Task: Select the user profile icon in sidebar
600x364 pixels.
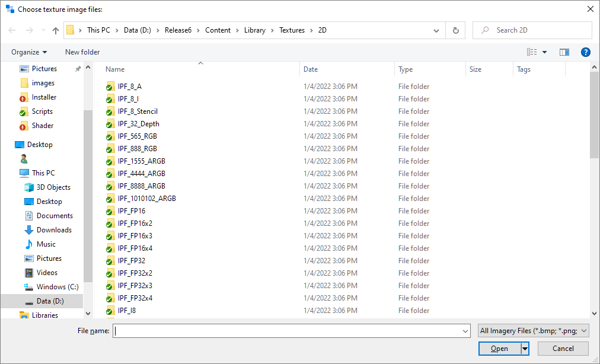Action: 24,159
